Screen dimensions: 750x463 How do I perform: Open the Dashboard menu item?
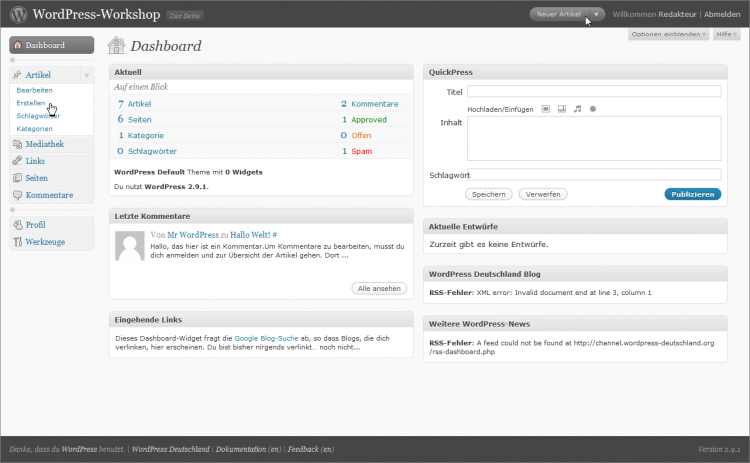tap(52, 45)
